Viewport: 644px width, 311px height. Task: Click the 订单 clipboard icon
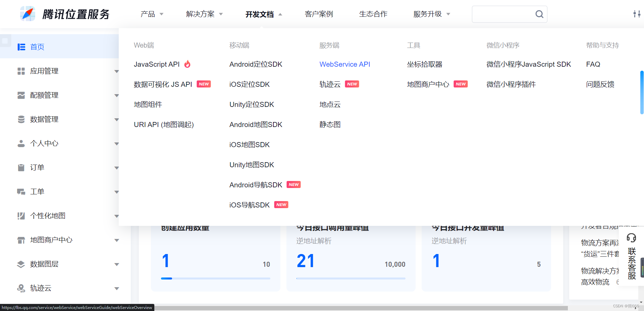point(21,168)
